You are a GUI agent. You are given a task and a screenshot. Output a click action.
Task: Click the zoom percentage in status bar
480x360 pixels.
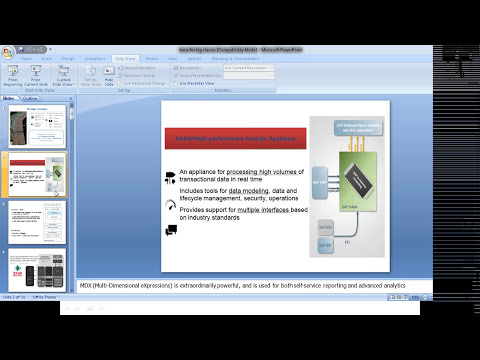coord(415,297)
